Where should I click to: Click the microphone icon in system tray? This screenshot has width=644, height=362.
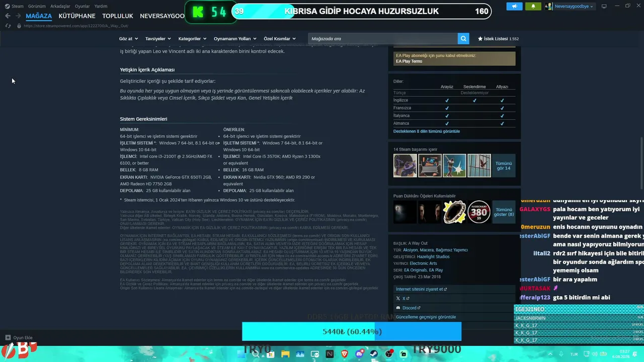(561, 354)
